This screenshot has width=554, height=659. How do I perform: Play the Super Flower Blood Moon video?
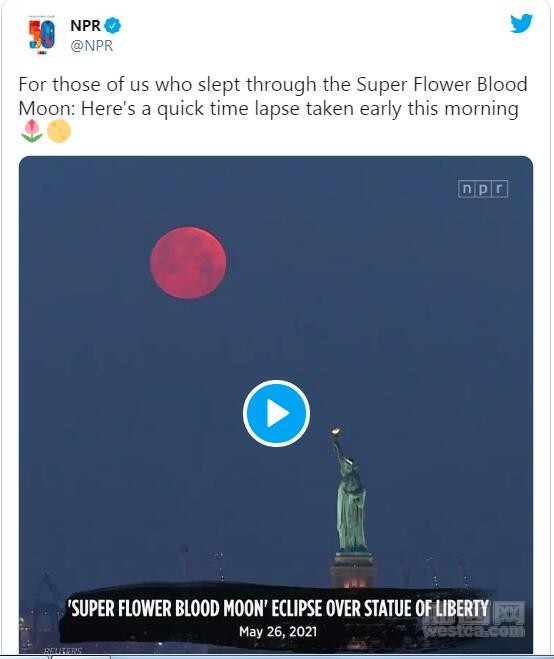[276, 413]
